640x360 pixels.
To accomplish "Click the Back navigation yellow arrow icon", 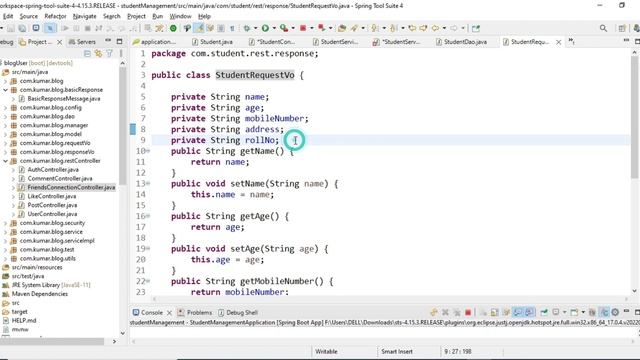I will (x=435, y=28).
